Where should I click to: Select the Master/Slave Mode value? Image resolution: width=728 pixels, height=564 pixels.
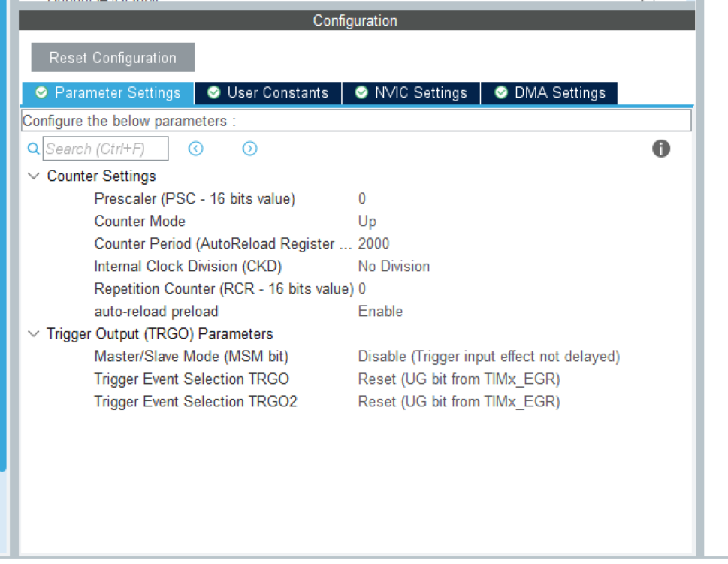pyautogui.click(x=488, y=357)
